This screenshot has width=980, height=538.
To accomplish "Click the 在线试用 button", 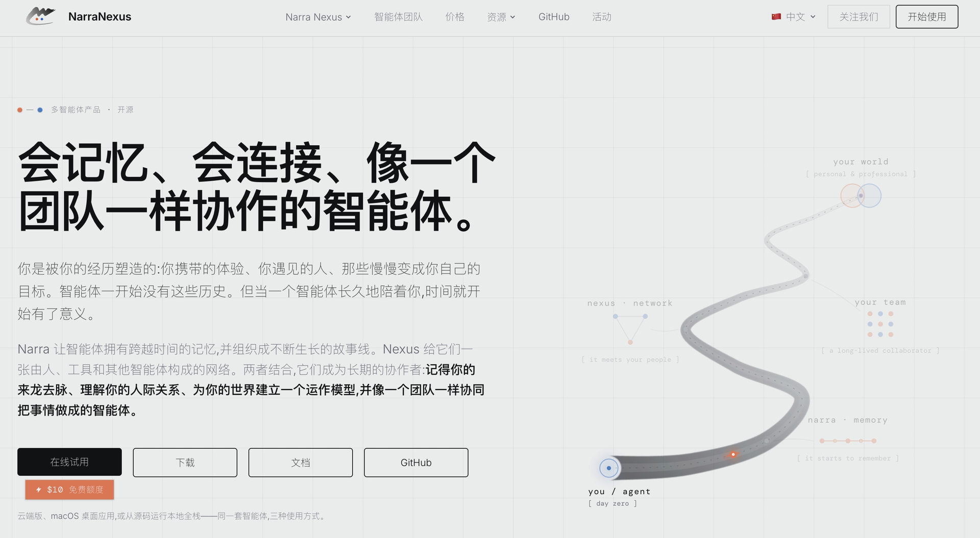I will 69,462.
